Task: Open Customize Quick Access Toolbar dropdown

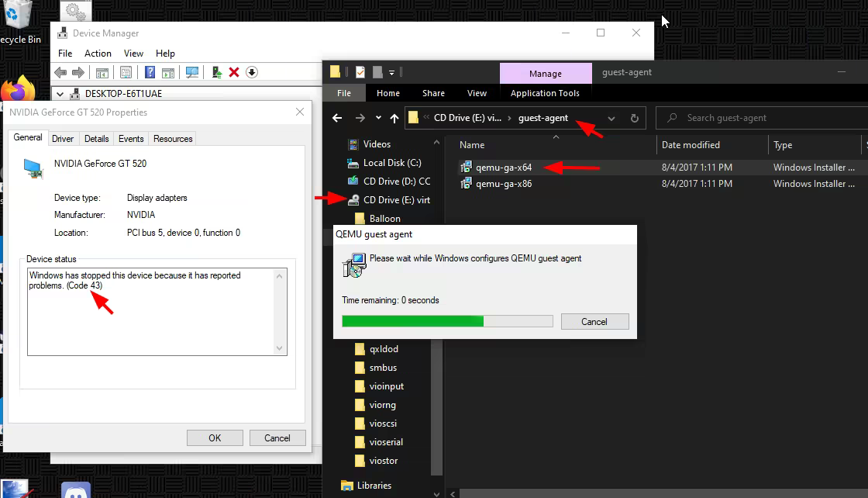Action: [x=391, y=73]
